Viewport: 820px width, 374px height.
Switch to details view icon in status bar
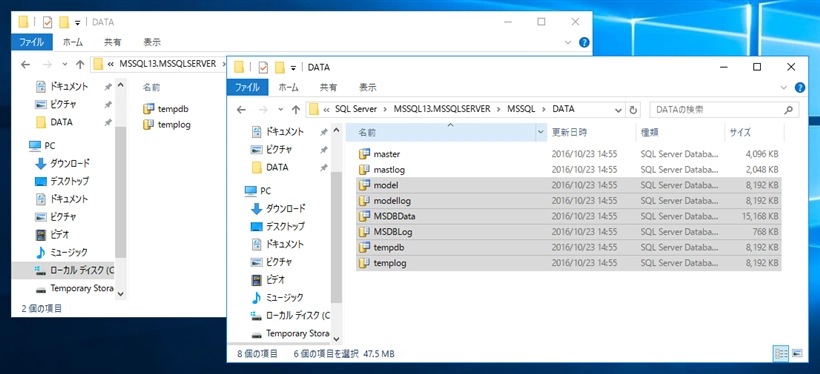coord(781,354)
